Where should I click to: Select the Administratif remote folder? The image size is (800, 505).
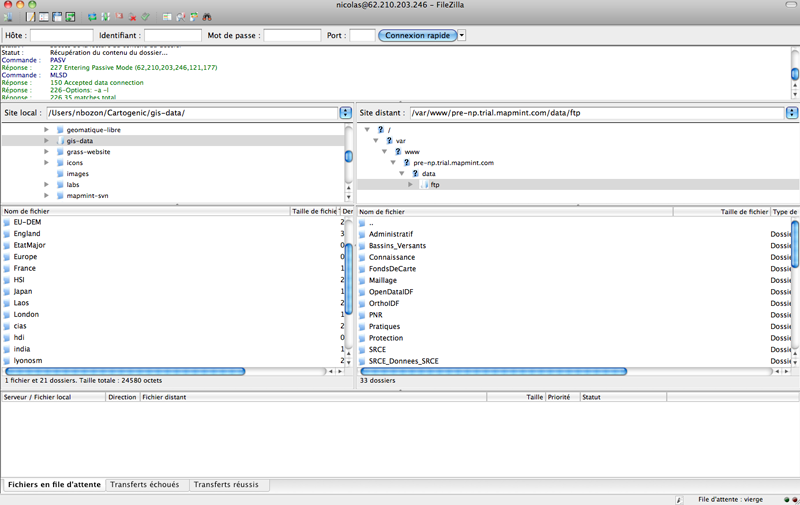[391, 234]
